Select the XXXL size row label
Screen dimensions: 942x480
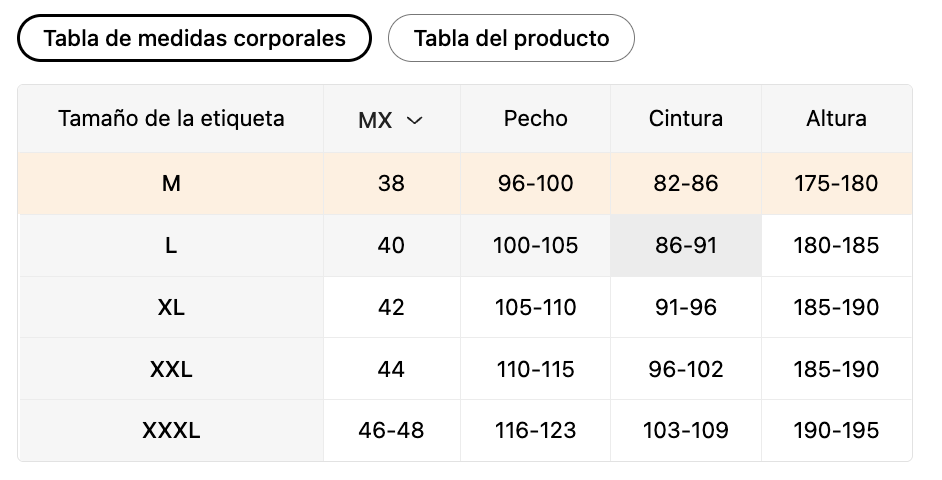[x=171, y=431]
